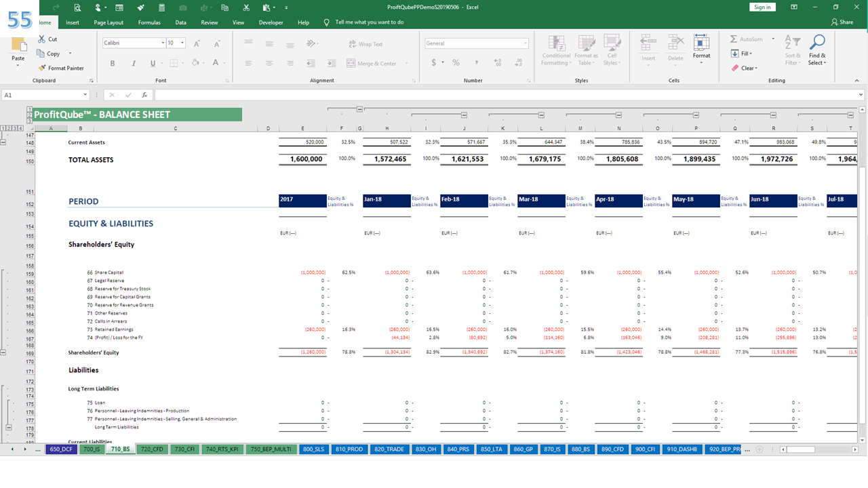Click the Insert Function fx button
Image resolution: width=868 pixels, height=488 pixels.
pyautogui.click(x=144, y=96)
